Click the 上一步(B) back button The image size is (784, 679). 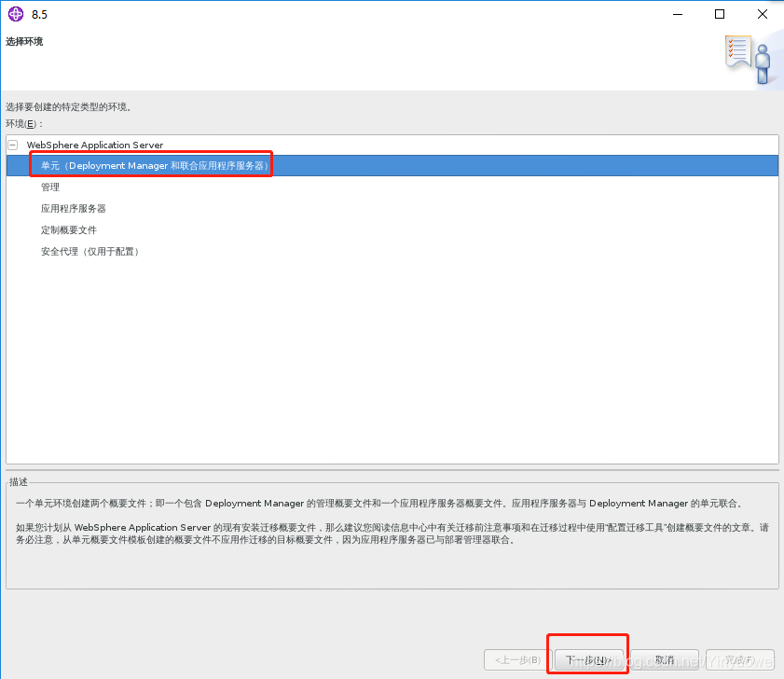517,660
